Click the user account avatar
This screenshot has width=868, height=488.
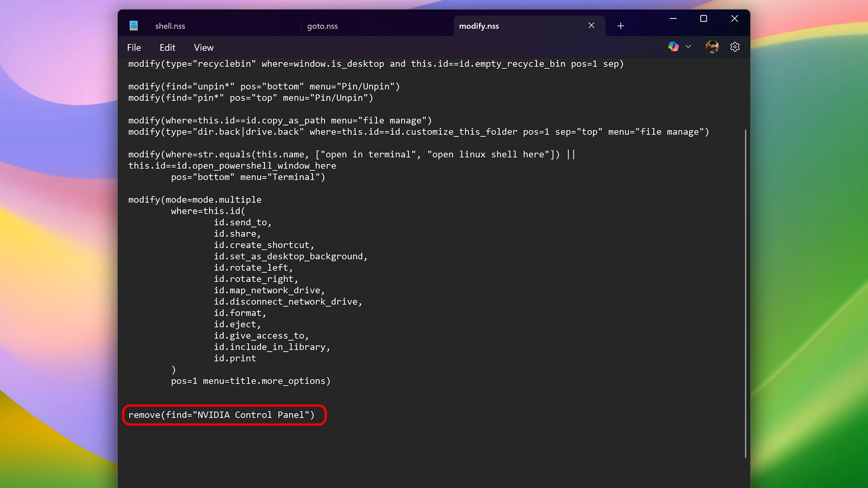(712, 47)
